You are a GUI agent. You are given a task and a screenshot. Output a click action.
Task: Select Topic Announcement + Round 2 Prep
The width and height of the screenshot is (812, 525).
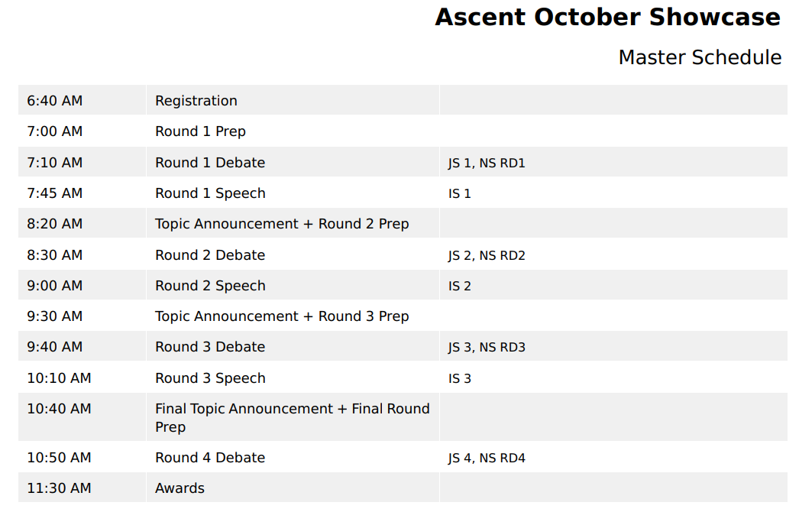[282, 223]
